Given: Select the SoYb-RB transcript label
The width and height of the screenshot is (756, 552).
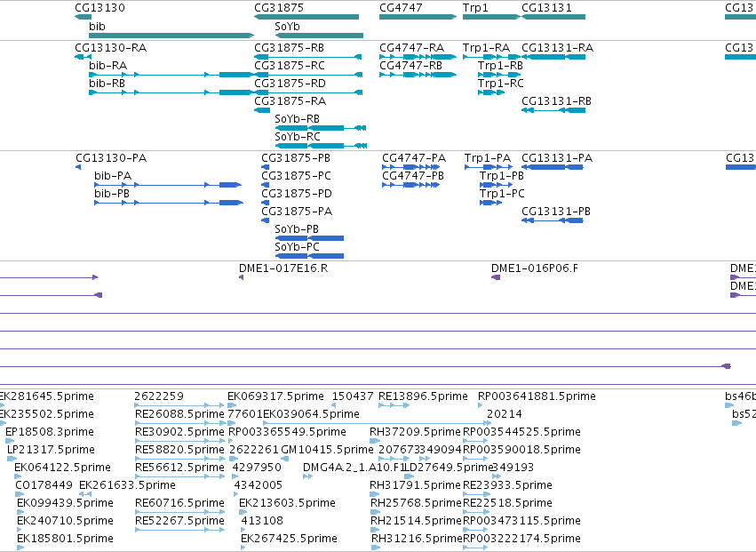Looking at the screenshot, I should (x=297, y=119).
